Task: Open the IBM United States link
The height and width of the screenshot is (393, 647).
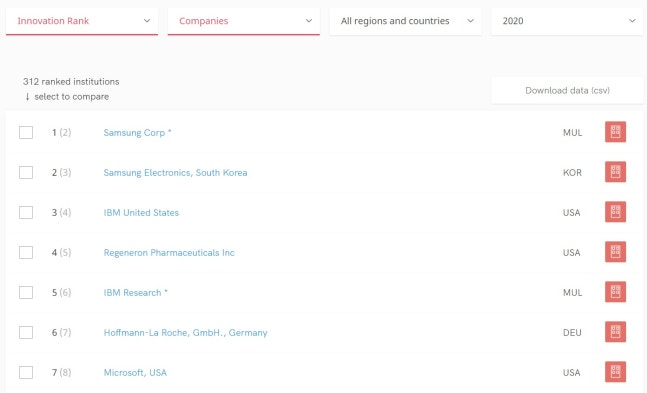Action: tap(141, 213)
